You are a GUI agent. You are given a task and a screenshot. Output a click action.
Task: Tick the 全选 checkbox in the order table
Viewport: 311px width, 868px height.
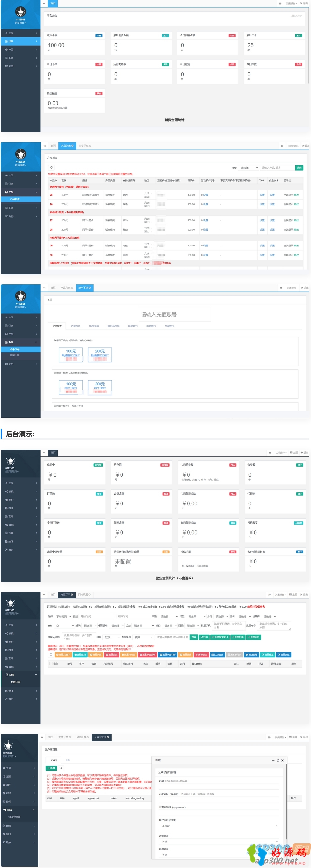[51, 664]
